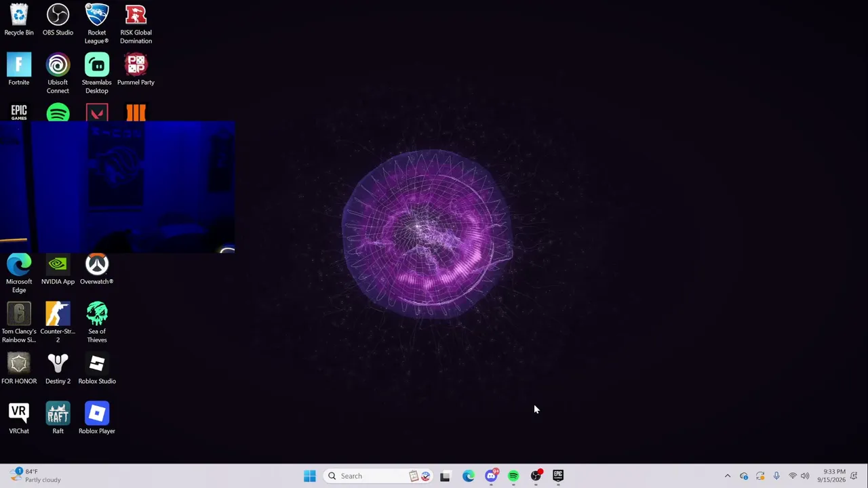The height and width of the screenshot is (488, 868).
Task: Open Task View from the taskbar
Action: click(x=445, y=476)
